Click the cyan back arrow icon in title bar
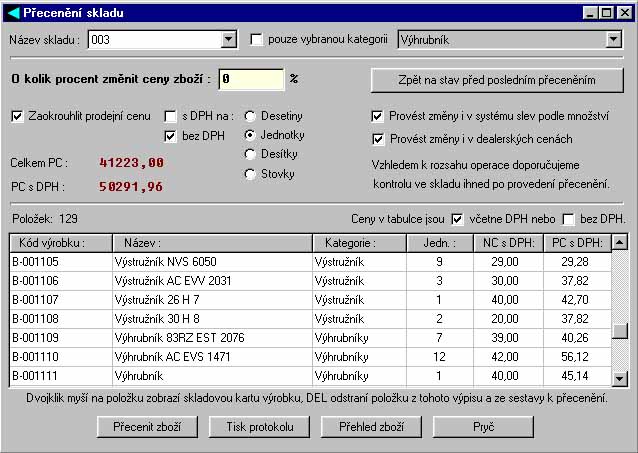Viewport: 638px width, 453px height. click(x=13, y=13)
